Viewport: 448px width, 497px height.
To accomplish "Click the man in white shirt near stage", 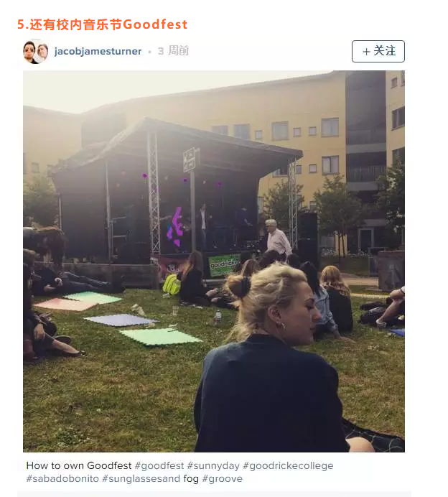I will (x=277, y=237).
